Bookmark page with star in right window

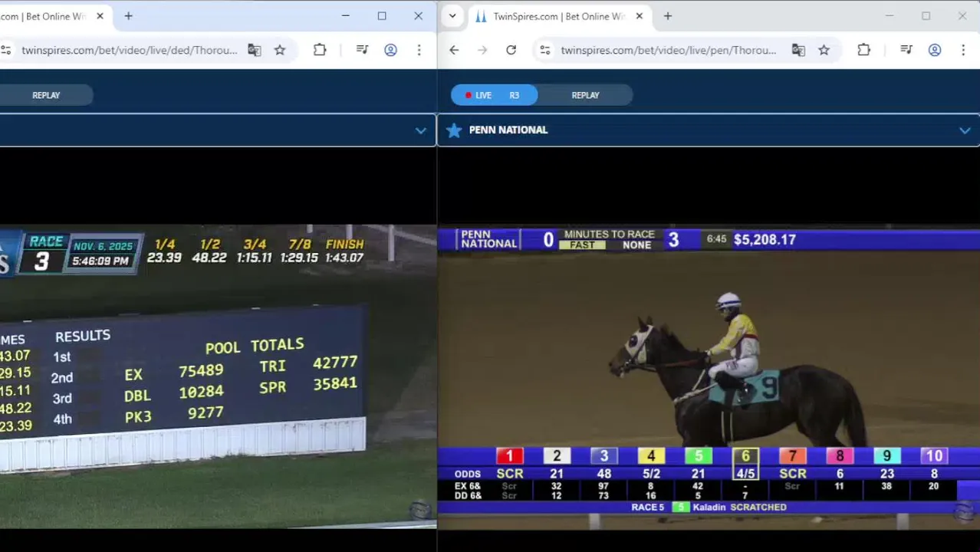click(x=824, y=50)
